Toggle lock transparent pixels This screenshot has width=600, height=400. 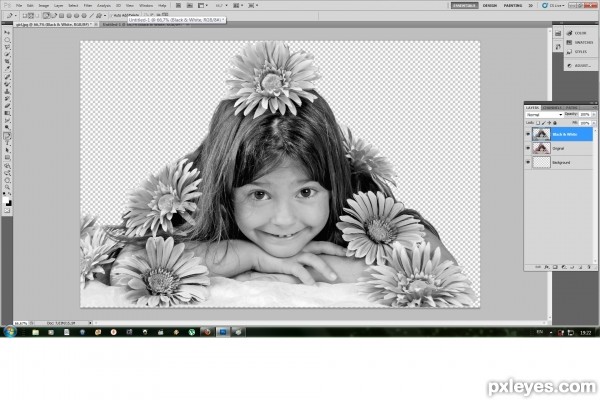[538, 123]
